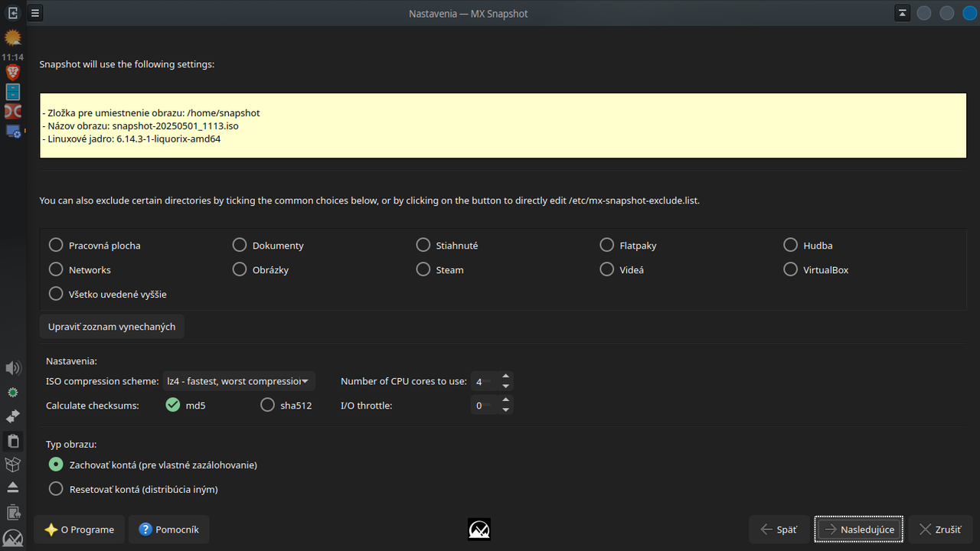Tick the VirtualBox exclusion option

point(816,270)
